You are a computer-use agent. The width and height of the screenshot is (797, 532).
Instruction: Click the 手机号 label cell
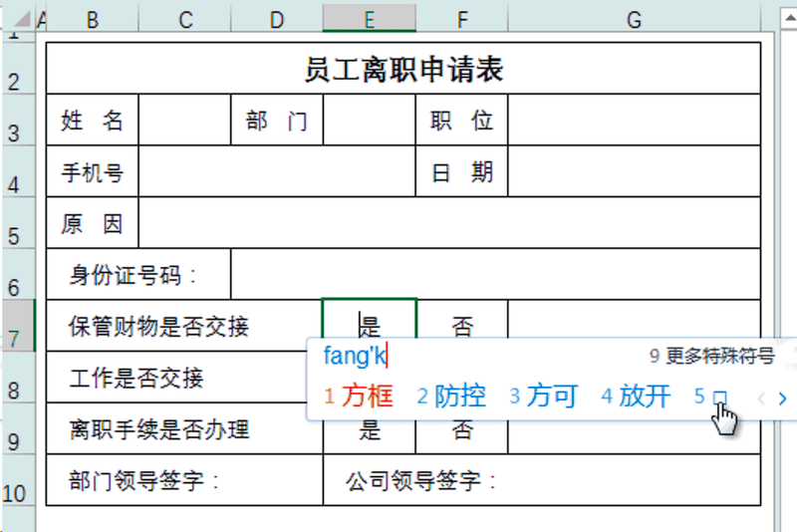(x=92, y=171)
